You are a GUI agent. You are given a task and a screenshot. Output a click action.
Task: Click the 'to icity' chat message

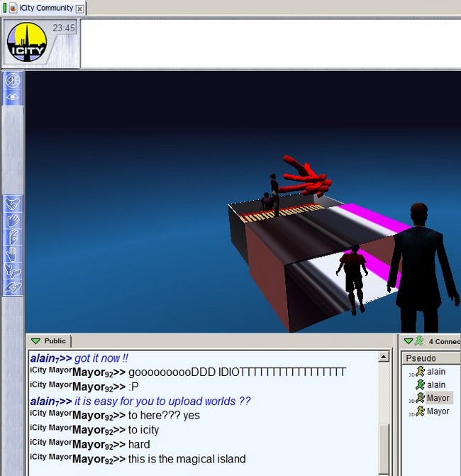coord(143,430)
